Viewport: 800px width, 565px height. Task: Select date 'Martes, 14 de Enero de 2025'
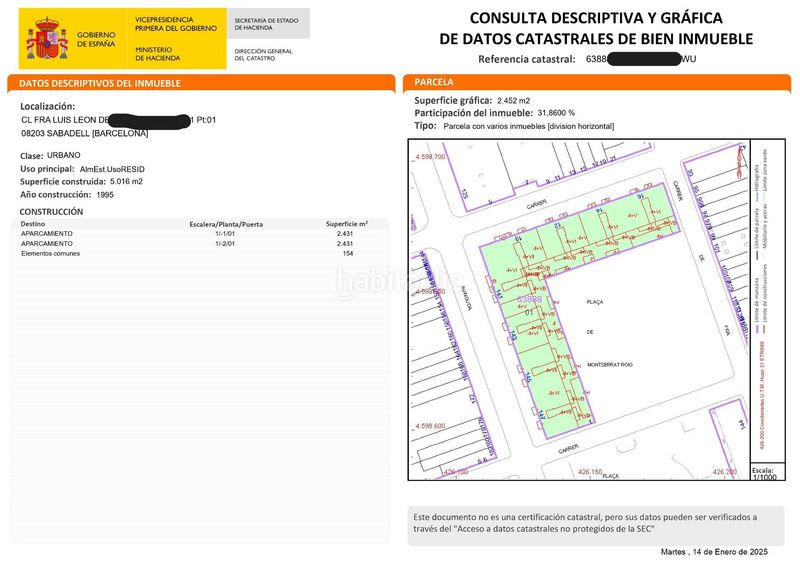coord(714,552)
